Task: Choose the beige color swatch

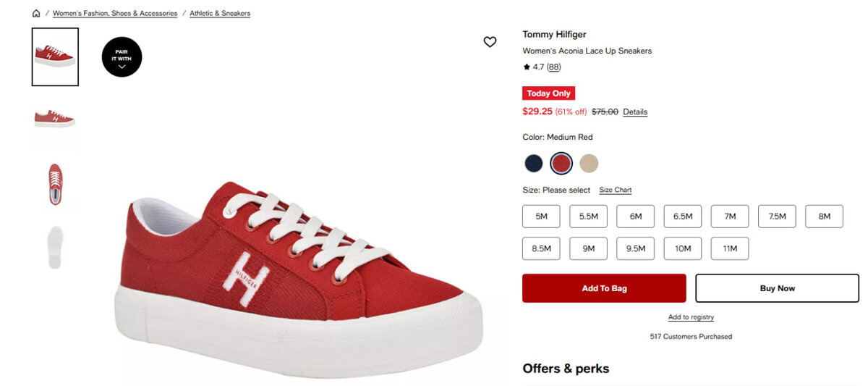Action: coord(589,164)
